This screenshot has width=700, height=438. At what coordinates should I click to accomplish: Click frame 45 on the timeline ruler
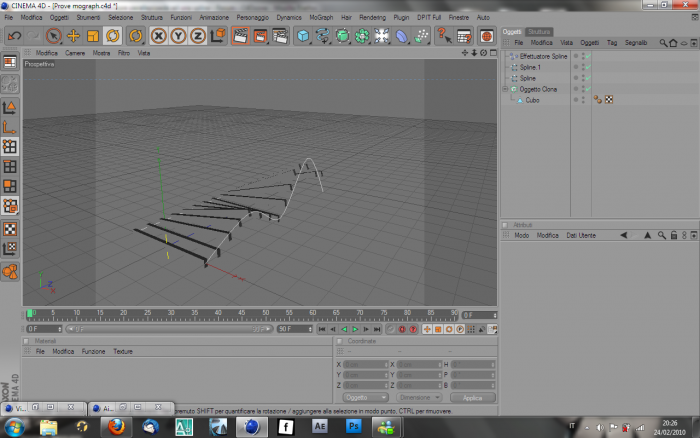[x=242, y=315]
